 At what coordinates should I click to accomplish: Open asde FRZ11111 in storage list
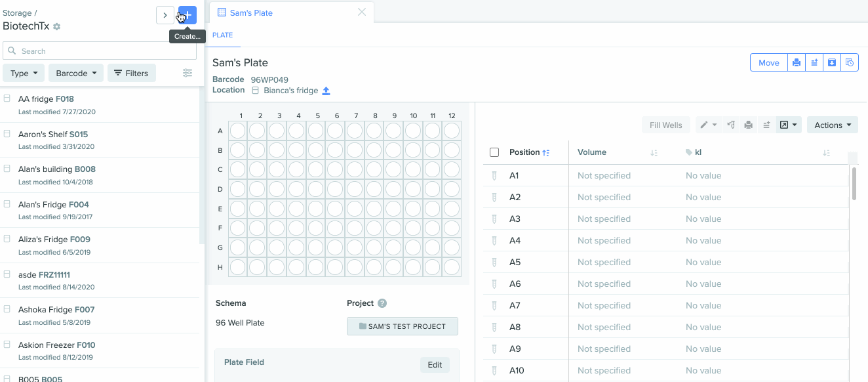(x=100, y=280)
